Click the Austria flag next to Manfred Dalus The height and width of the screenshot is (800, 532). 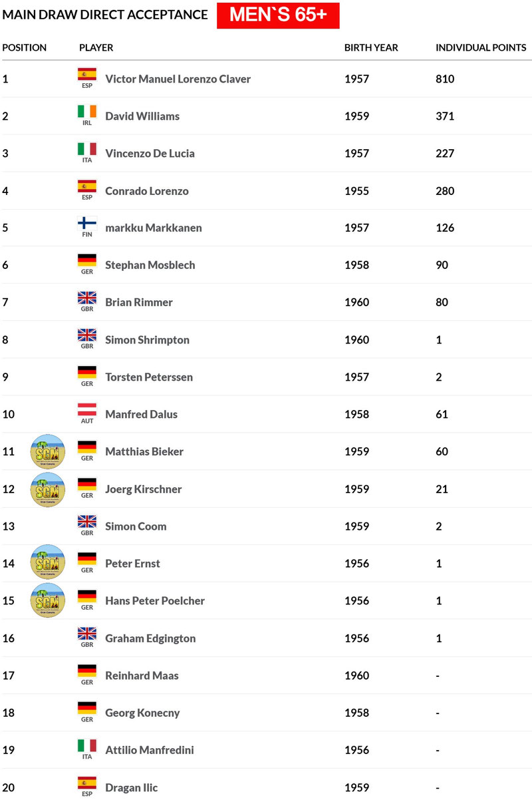tap(86, 410)
